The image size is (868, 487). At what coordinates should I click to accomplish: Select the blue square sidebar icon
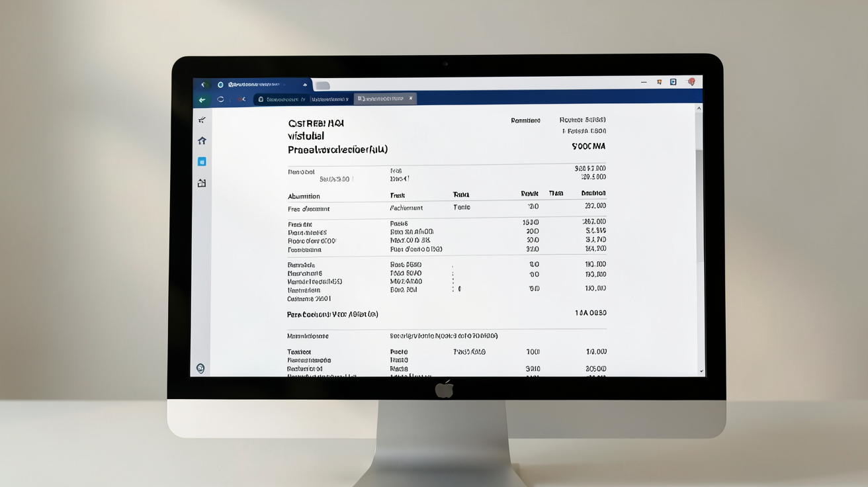pos(202,161)
